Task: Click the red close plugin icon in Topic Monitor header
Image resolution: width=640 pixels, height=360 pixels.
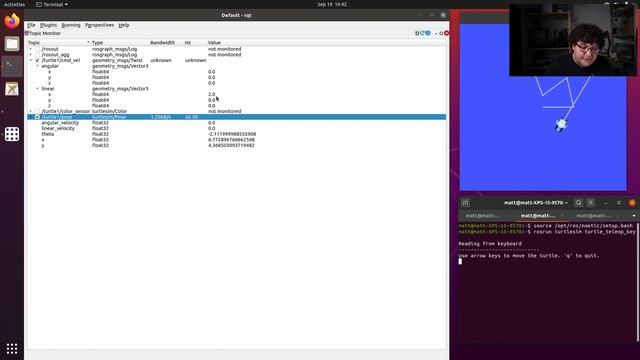Action: pos(447,33)
